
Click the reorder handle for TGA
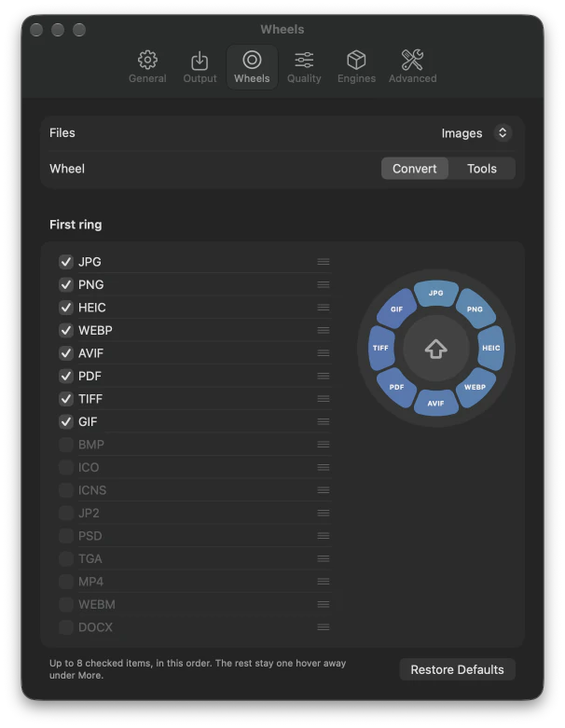(x=324, y=558)
